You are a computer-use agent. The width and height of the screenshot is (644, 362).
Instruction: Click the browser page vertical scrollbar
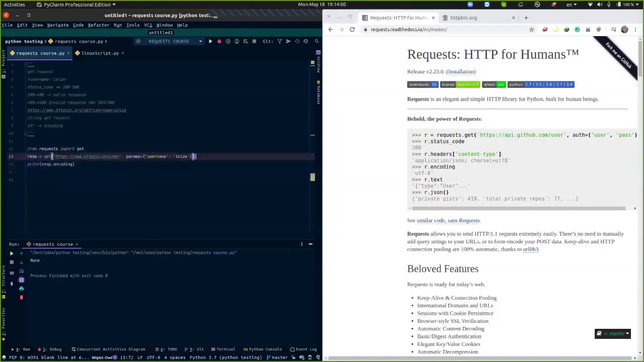tap(640, 58)
